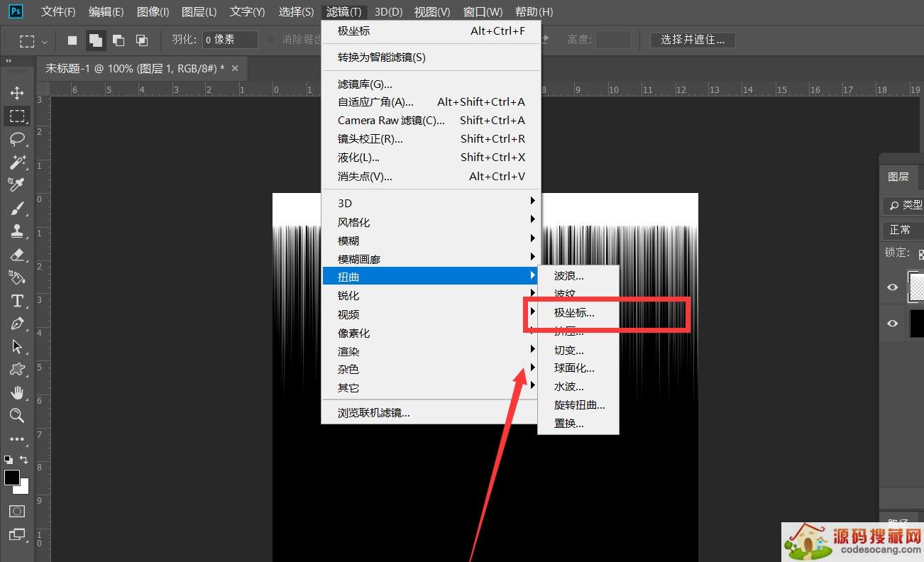The height and width of the screenshot is (562, 924).
Task: Click the Photoshop Ps logo icon
Action: click(x=16, y=11)
